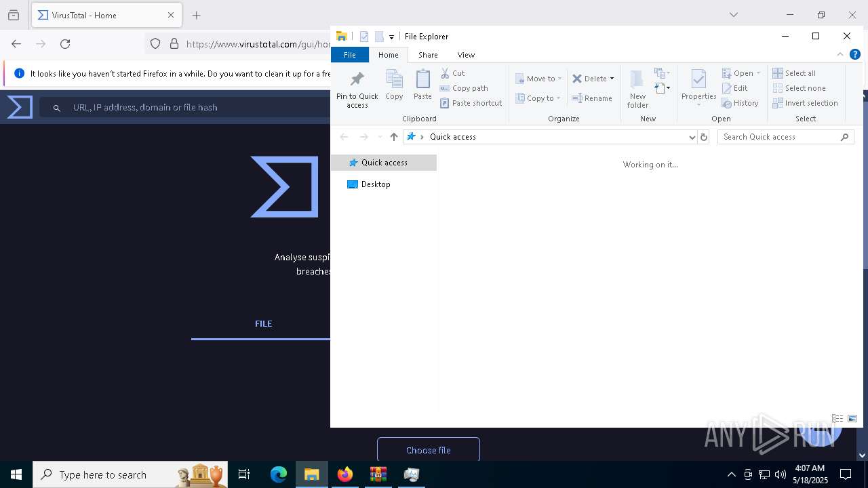Click the Firefox back arrow
The width and height of the screenshot is (868, 488).
click(x=16, y=44)
